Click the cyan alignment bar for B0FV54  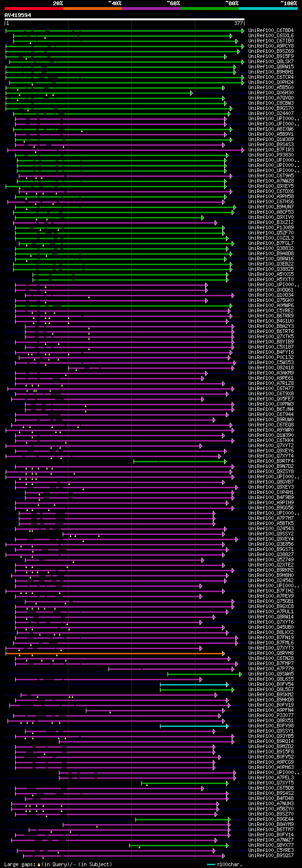(194, 684)
